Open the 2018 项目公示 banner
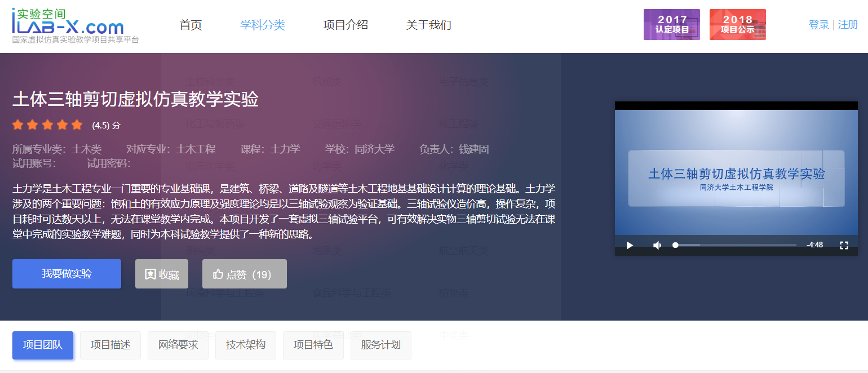 click(737, 24)
